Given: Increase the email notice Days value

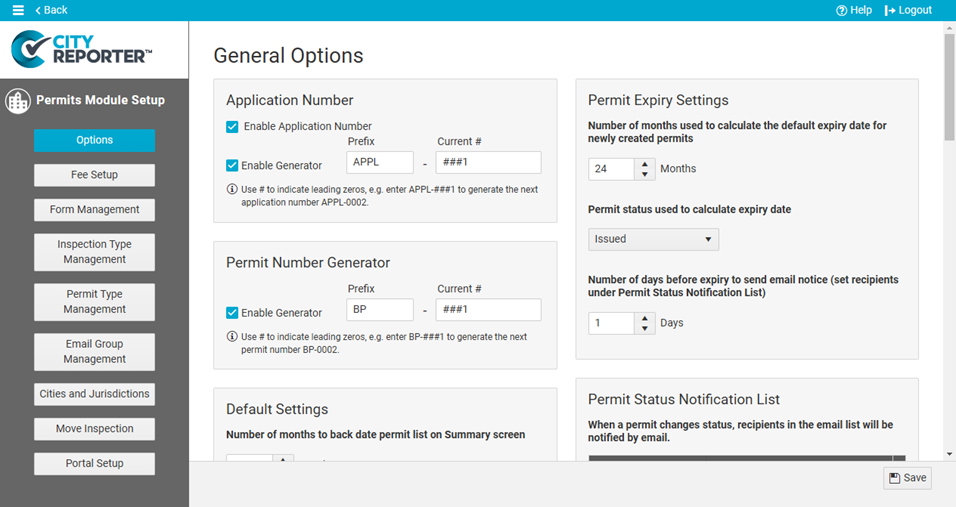Looking at the screenshot, I should pos(644,318).
